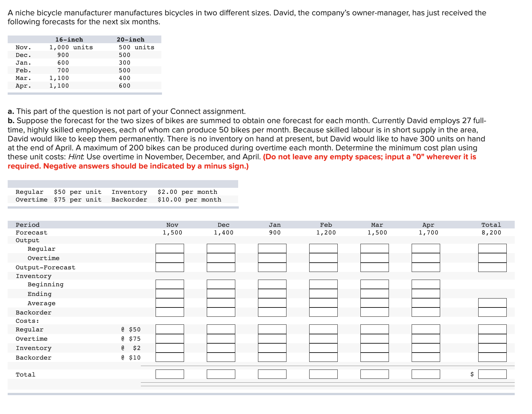This screenshot has width=532, height=414.
Task: Select the bottom Total row box for Mar
Action: [375, 374]
